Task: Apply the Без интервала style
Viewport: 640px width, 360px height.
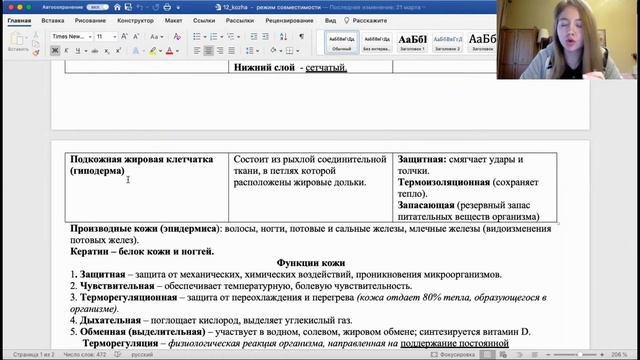Action: (x=377, y=42)
